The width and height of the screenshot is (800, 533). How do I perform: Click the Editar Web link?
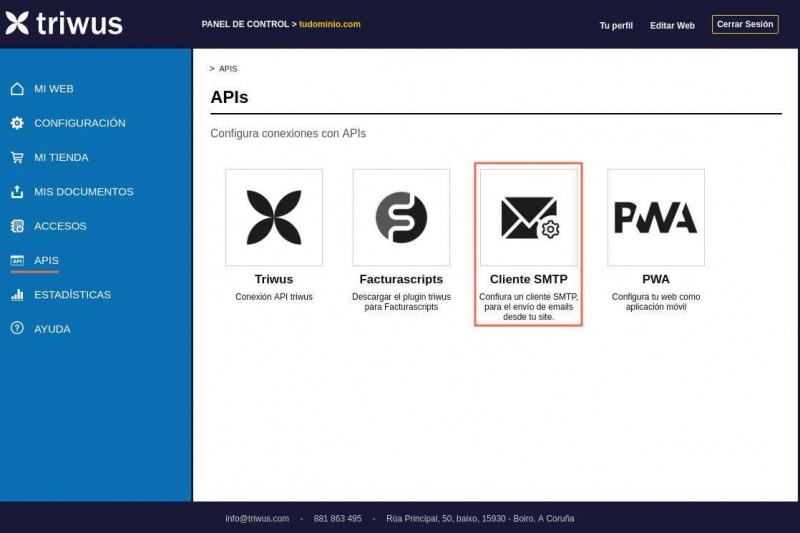[672, 25]
